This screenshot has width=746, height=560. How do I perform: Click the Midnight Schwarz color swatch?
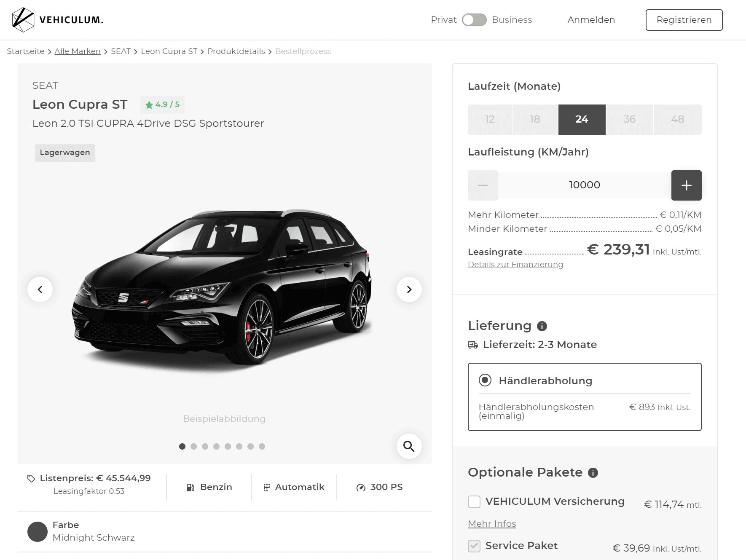pyautogui.click(x=38, y=532)
